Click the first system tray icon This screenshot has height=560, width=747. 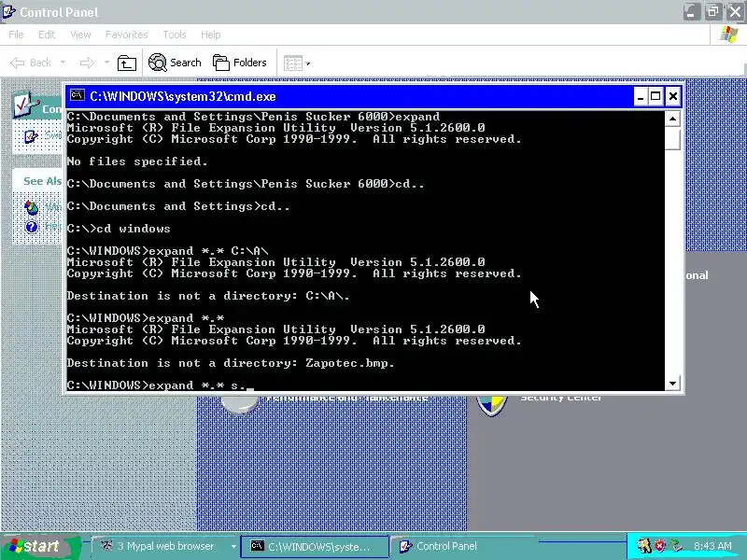tap(644, 546)
